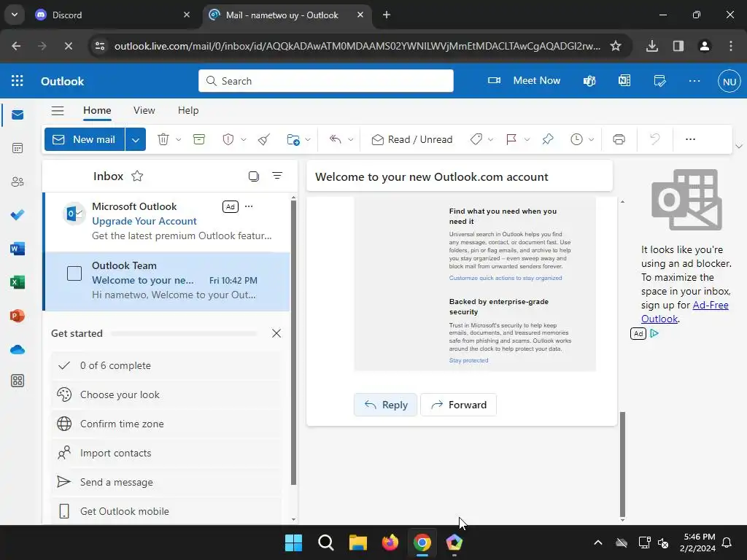747x560 pixels.
Task: Open the OneNote feed icon in header
Action: [x=624, y=81]
